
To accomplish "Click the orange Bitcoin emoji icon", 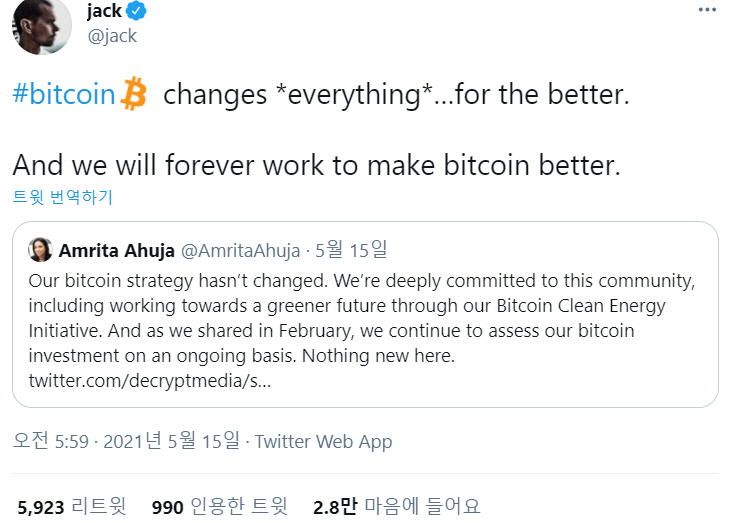I will (x=134, y=95).
